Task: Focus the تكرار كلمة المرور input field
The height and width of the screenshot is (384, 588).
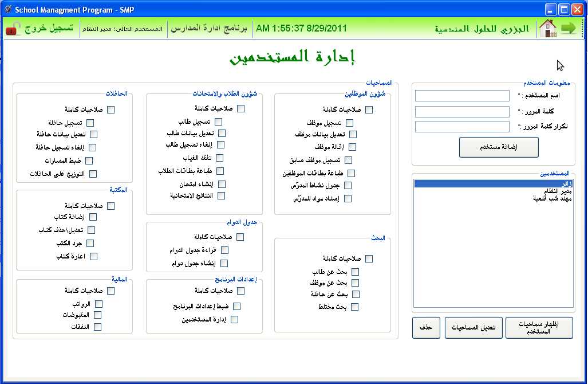Action: coord(462,127)
